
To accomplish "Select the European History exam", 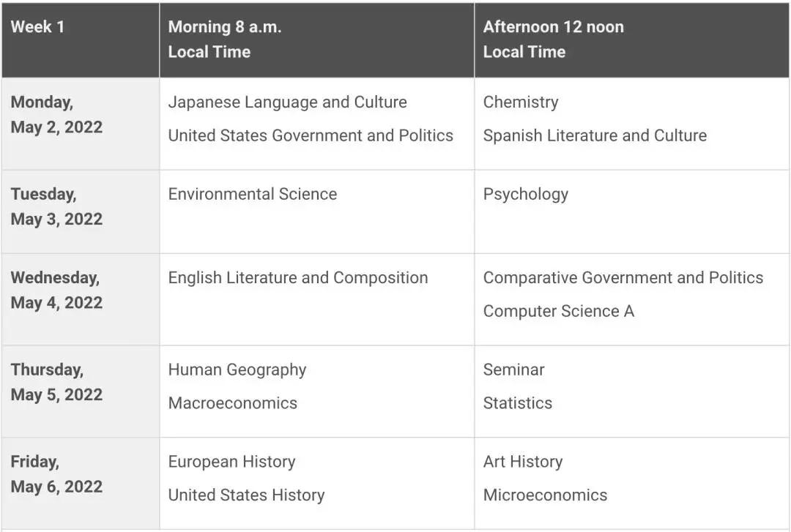I will click(x=231, y=462).
